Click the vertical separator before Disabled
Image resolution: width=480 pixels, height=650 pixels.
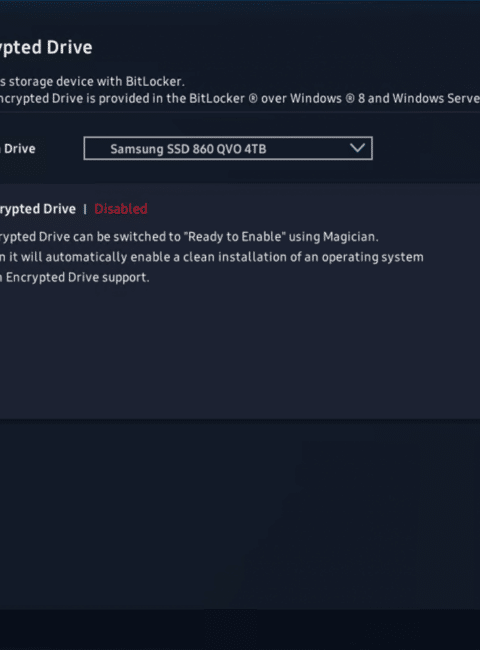85,209
